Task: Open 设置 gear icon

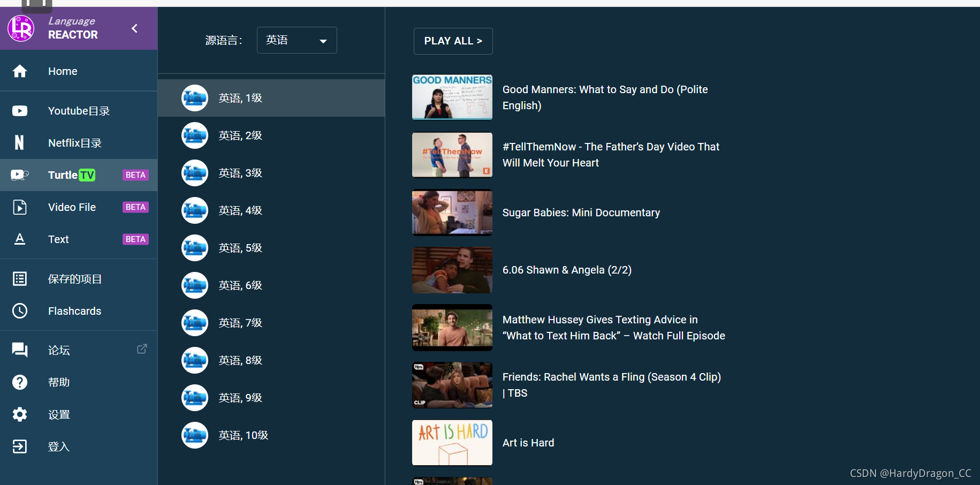Action: click(20, 414)
